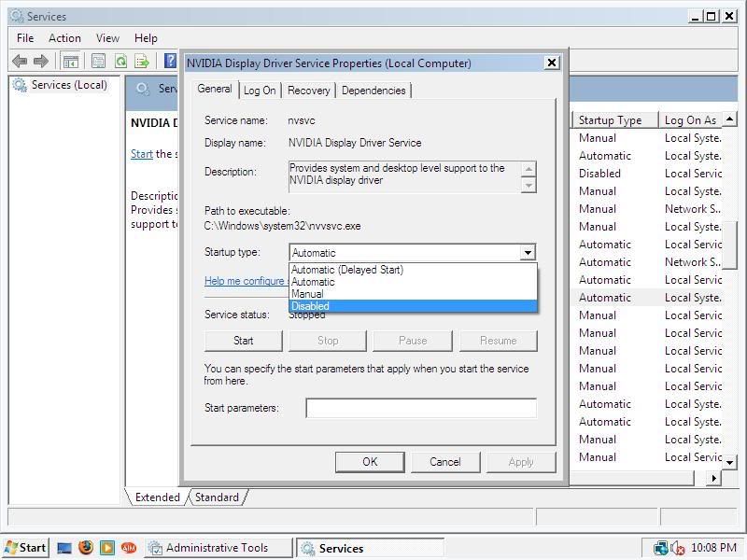Open the Action menu
The image size is (747, 560).
coord(64,38)
